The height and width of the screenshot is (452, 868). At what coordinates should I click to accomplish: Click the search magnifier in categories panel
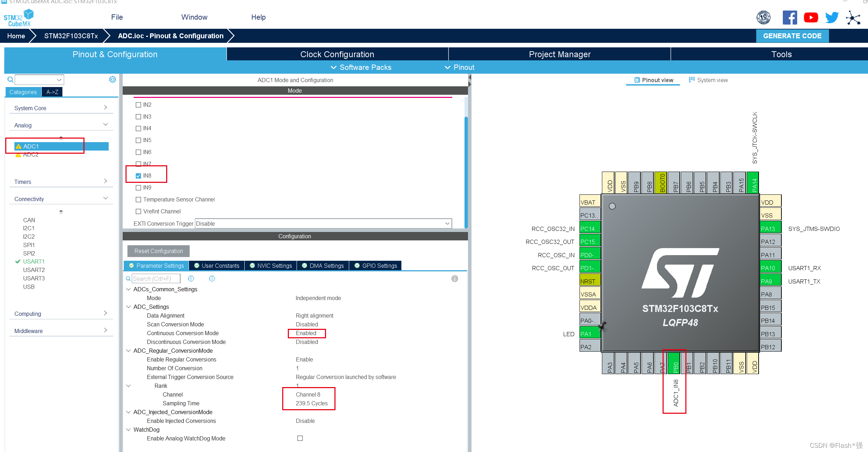(x=11, y=80)
